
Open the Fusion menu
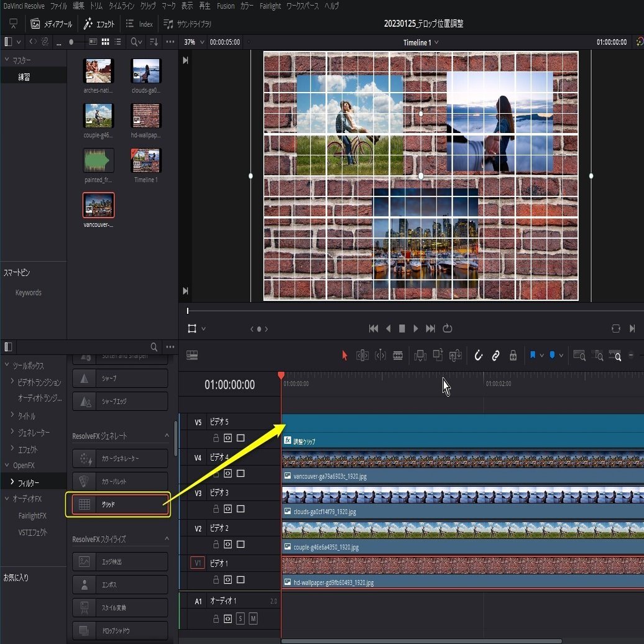click(226, 6)
